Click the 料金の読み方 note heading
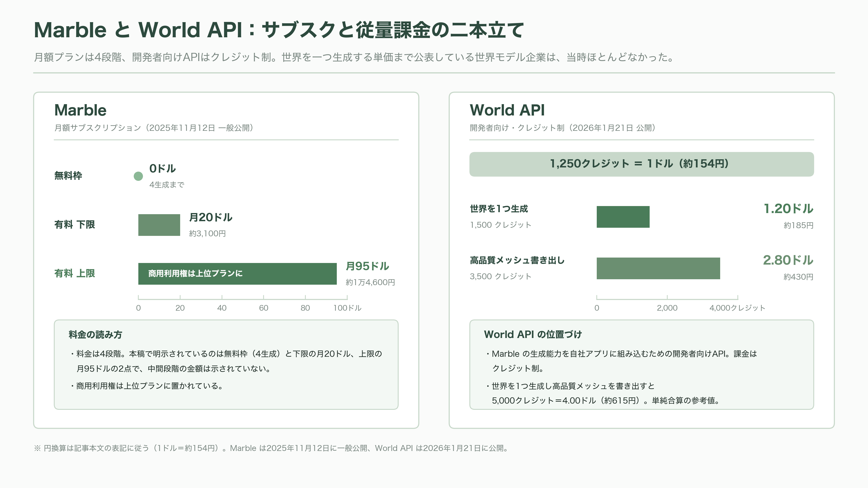This screenshot has height=488, width=868. click(95, 335)
